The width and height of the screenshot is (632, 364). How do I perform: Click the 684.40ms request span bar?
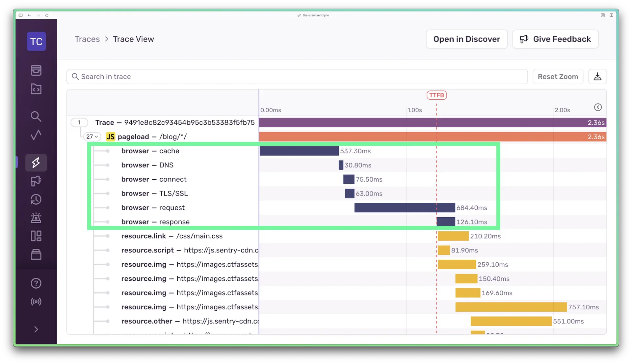405,207
